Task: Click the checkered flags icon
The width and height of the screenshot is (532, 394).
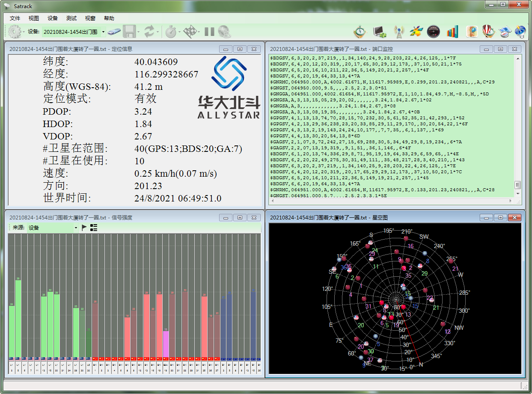Action: coord(189,32)
